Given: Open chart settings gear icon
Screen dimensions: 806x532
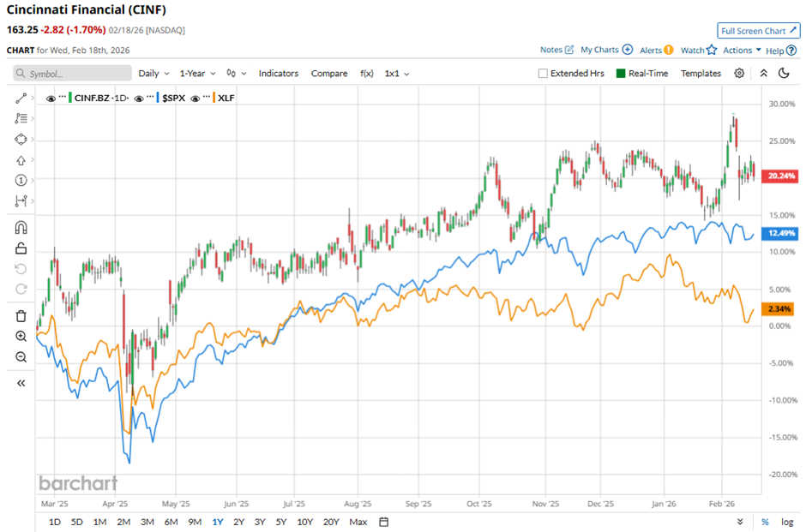Looking at the screenshot, I should [739, 74].
